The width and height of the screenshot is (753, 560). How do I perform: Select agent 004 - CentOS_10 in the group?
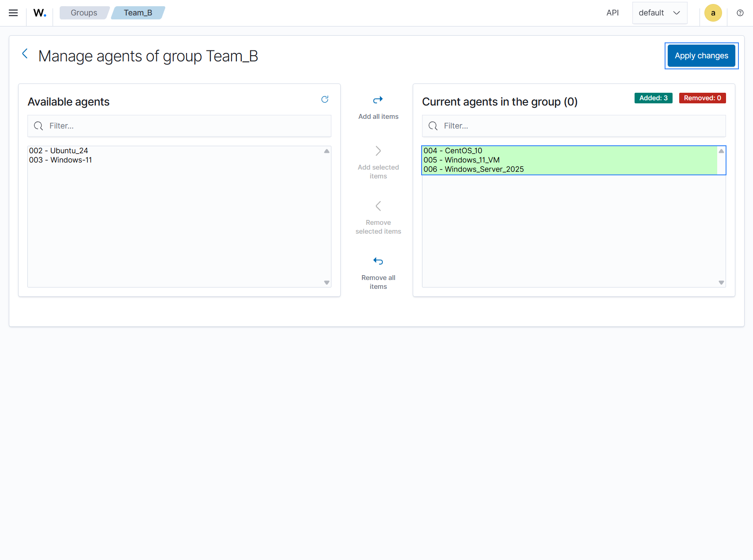pyautogui.click(x=452, y=151)
